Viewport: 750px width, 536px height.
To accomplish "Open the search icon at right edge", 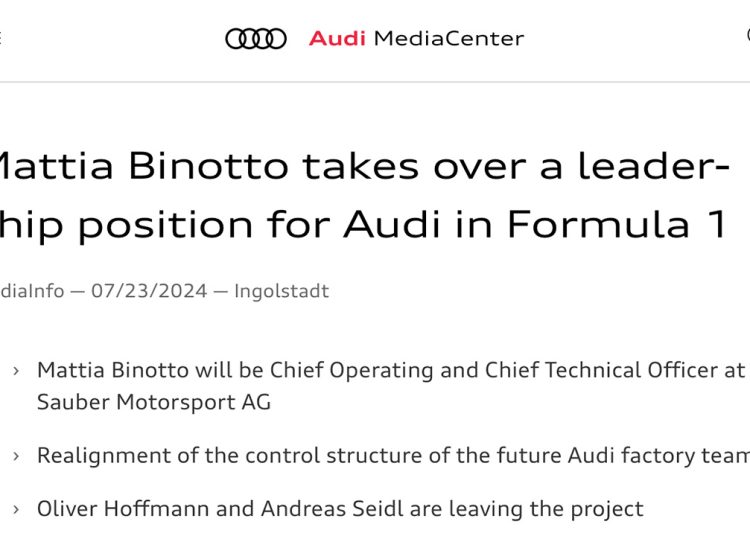I will [745, 36].
